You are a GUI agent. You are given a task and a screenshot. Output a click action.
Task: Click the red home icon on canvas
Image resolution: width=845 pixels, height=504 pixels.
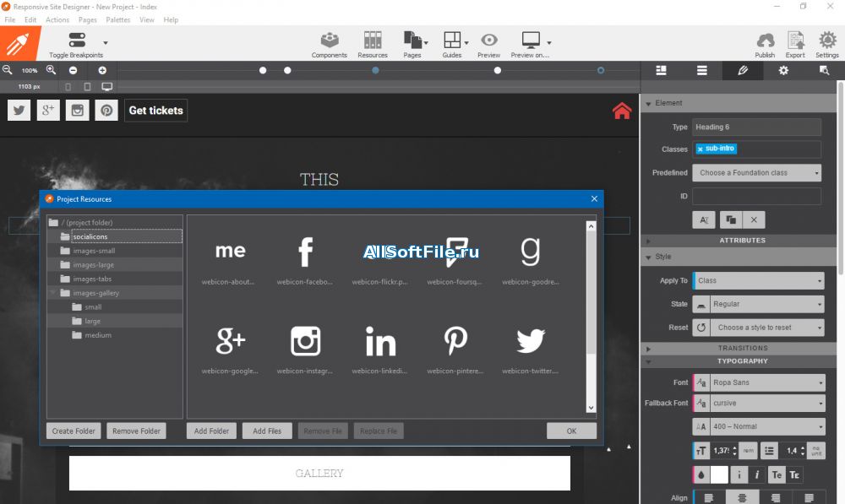(x=621, y=111)
